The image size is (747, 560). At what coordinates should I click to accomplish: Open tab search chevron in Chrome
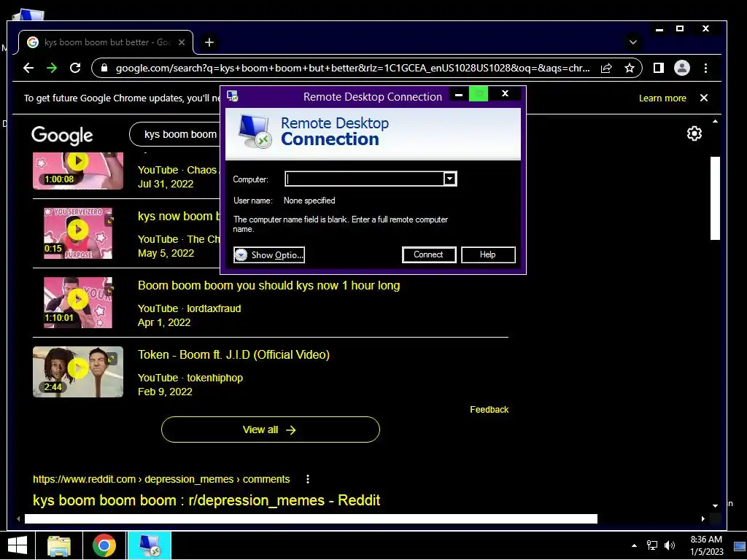click(x=632, y=42)
